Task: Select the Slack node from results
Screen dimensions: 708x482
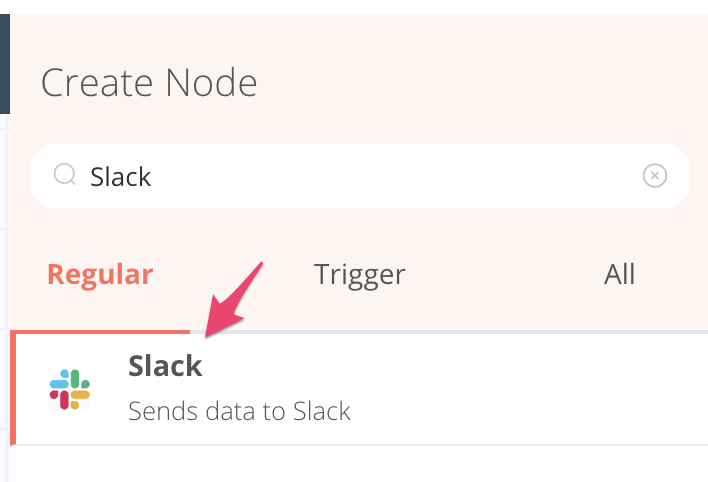Action: tap(359, 389)
